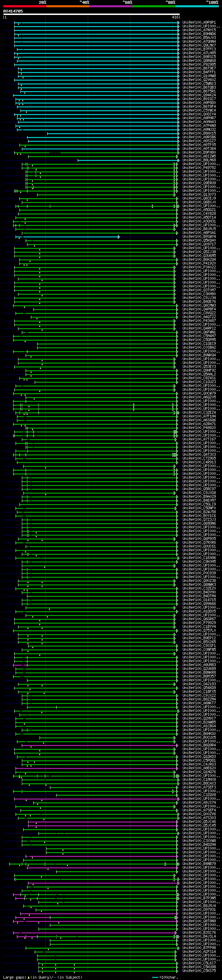Select the UniRef100_Q3T0M7 label
Image resolution: width=222 pixels, height=980 pixels.
tap(199, 290)
